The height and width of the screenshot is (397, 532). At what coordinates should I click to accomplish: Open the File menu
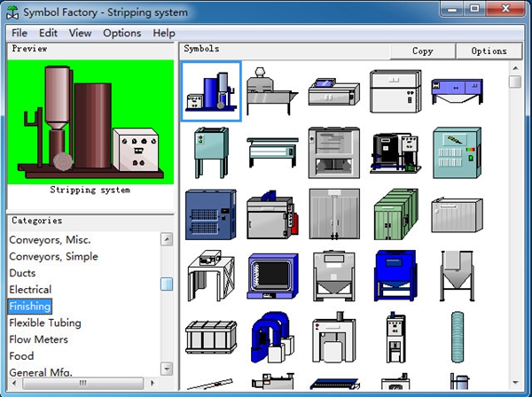pyautogui.click(x=19, y=33)
